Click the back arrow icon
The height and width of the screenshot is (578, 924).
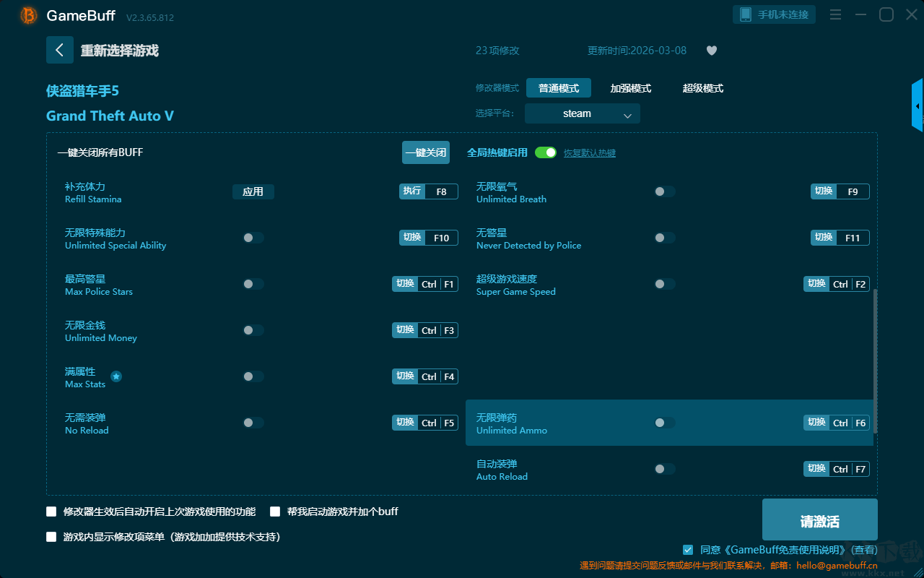pyautogui.click(x=60, y=50)
